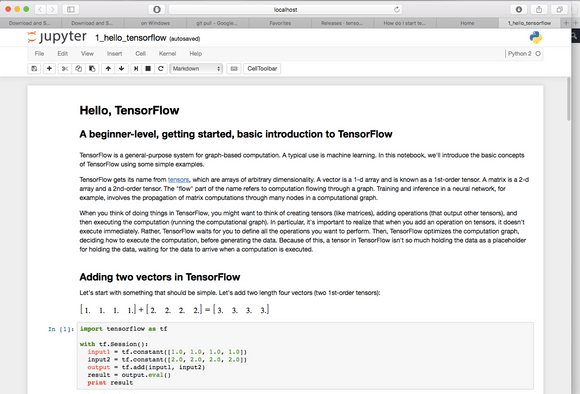Click the (autosaved) status text
The height and width of the screenshot is (394, 580).
pos(185,38)
